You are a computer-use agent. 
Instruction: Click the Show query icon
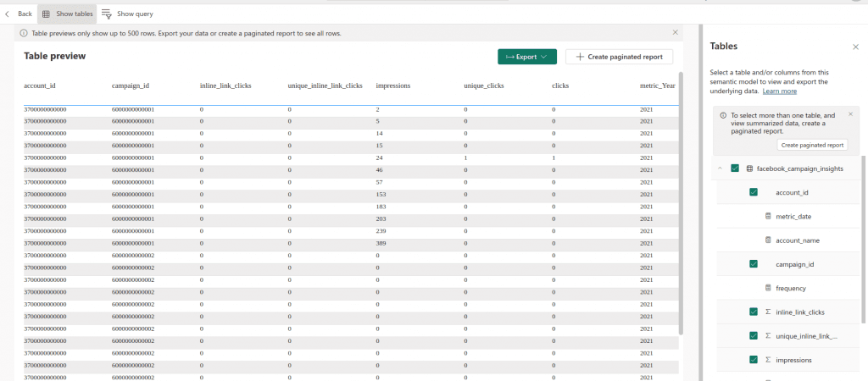(x=107, y=14)
